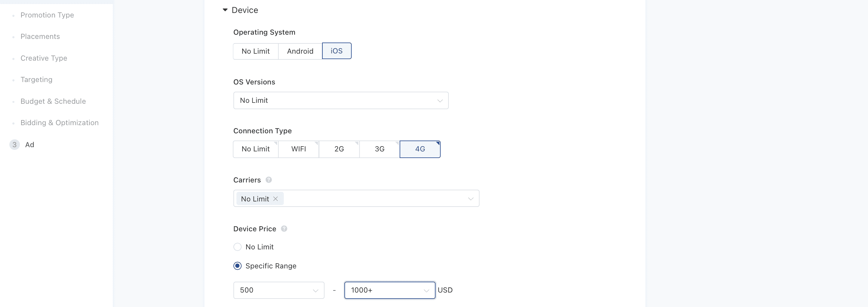The width and height of the screenshot is (868, 307).
Task: Select WIFI connection type
Action: click(x=299, y=149)
